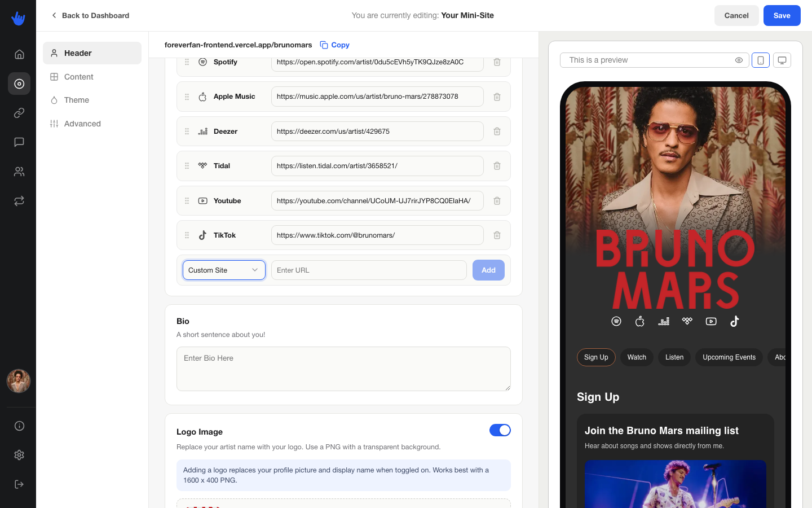
Task: Open the fans people icon in sidebar
Action: (19, 172)
